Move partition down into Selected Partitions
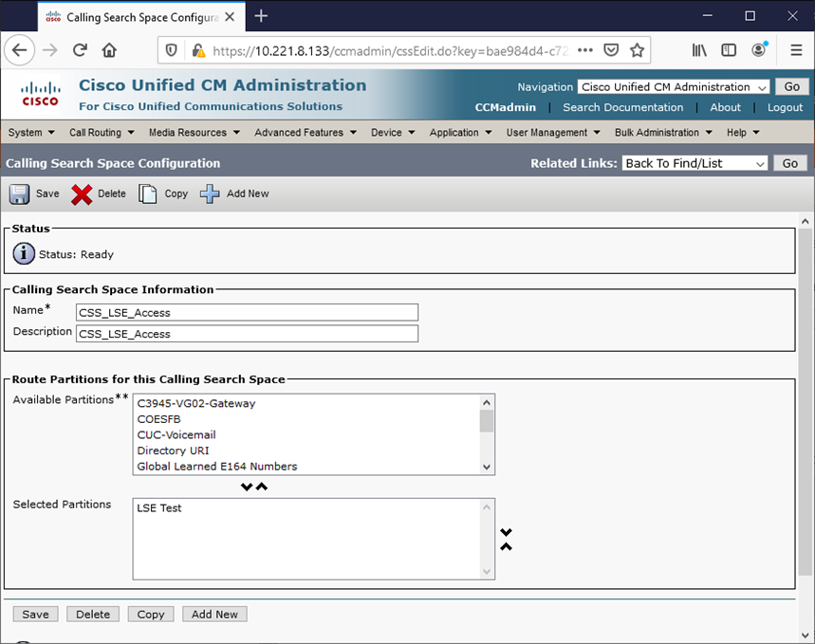The width and height of the screenshot is (815, 644). [247, 487]
